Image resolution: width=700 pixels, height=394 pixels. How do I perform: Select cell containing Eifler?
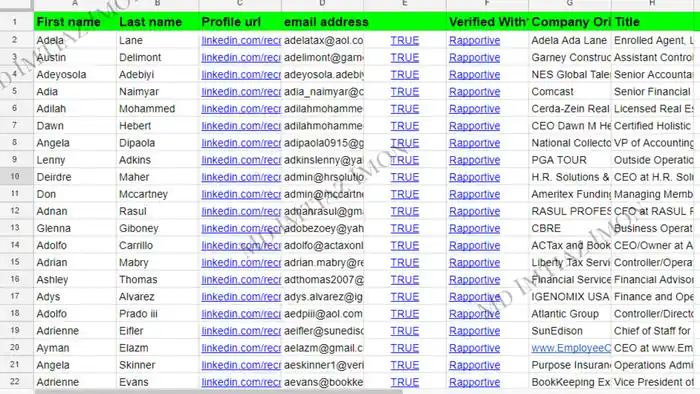(x=158, y=331)
